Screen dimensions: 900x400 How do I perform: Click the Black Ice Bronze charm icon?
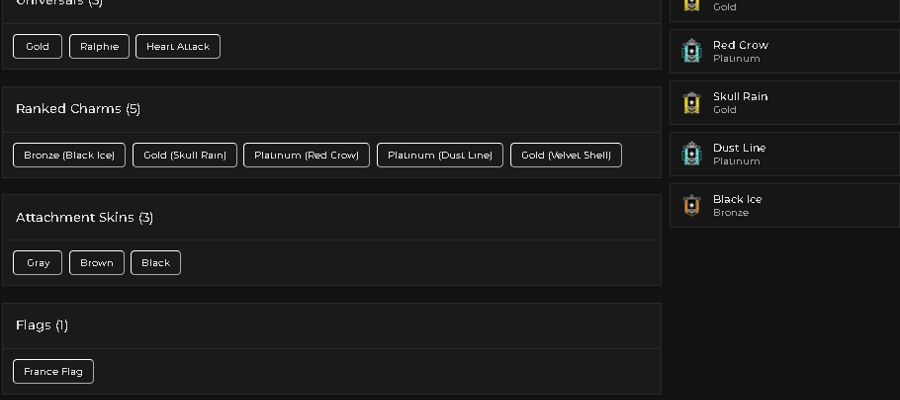pos(692,205)
